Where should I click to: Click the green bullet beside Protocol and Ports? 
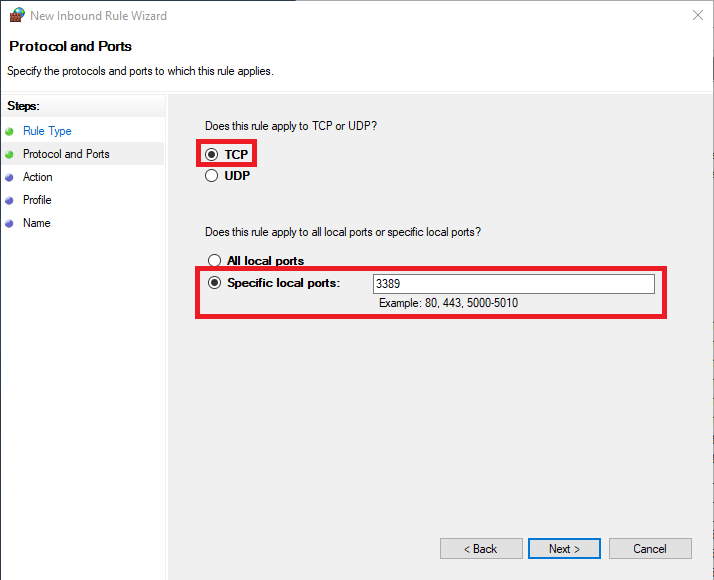click(x=9, y=155)
